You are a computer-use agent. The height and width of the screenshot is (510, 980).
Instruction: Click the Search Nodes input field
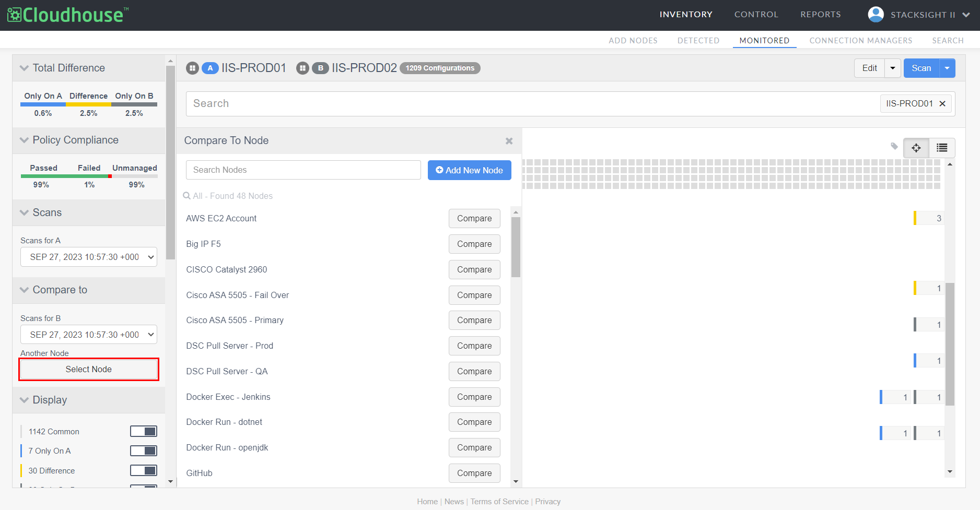click(304, 170)
